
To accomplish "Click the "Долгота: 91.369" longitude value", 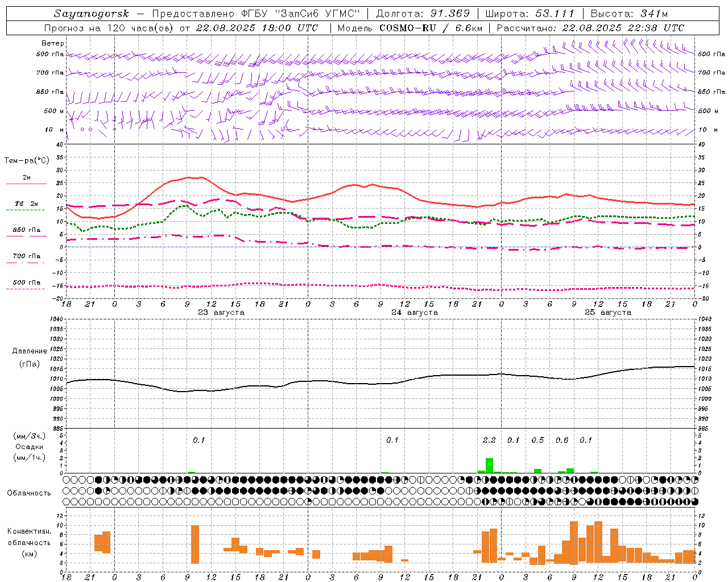I will [x=423, y=14].
